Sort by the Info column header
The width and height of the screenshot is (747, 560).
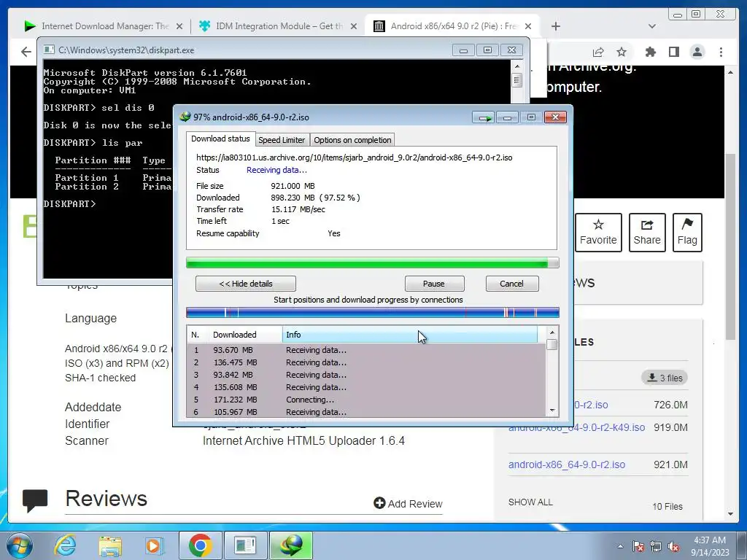pyautogui.click(x=410, y=335)
